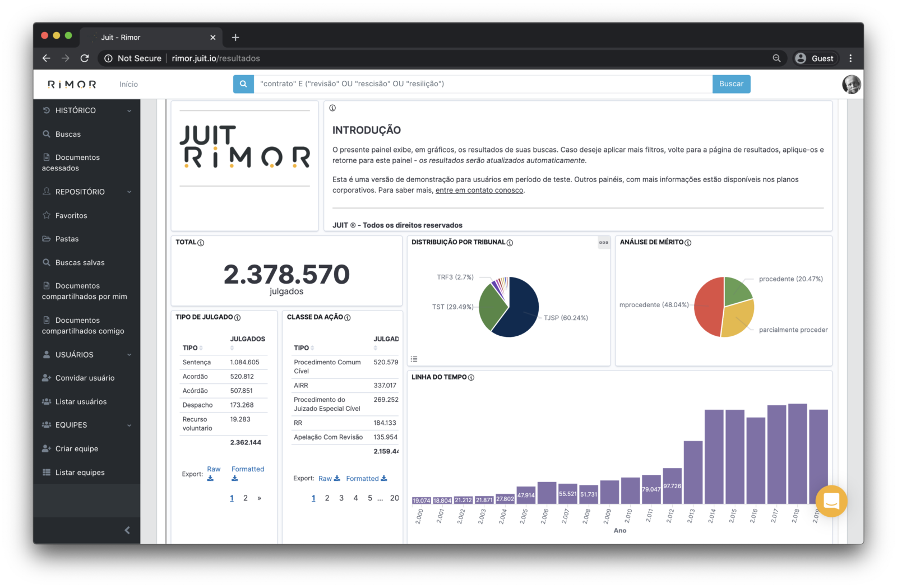Viewport: 897px width, 588px height.
Task: Toggle the tribunal chart legend list icon
Action: pos(414,359)
